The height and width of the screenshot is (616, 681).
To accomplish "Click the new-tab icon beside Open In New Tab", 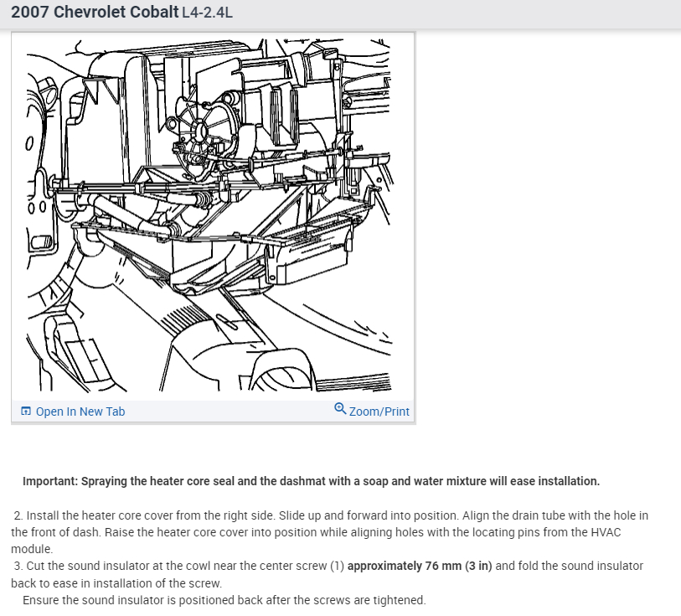I will [26, 411].
